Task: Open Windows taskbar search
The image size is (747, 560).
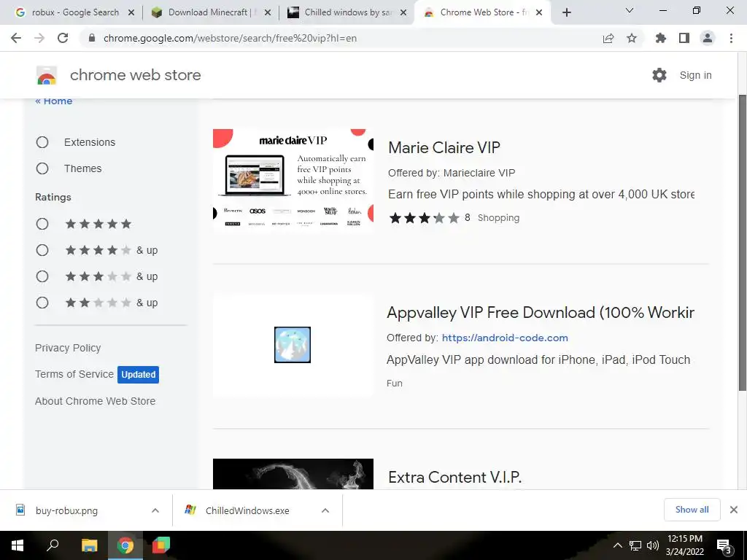Action: [x=53, y=545]
